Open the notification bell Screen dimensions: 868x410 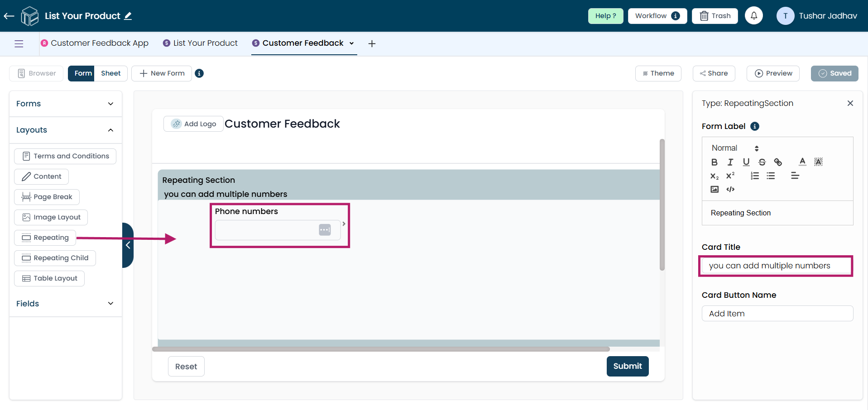tap(753, 16)
